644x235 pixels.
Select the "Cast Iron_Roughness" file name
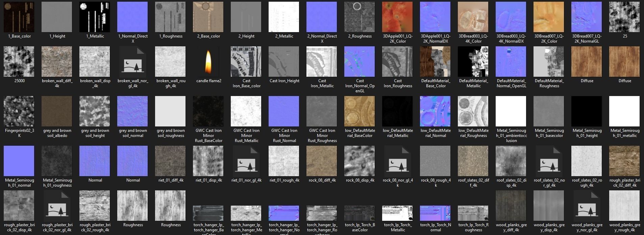click(398, 83)
